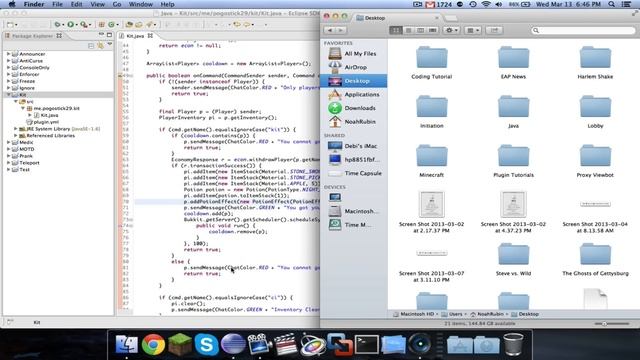The width and height of the screenshot is (640, 360).
Task: Select Kit.java in the Package Explorer
Action: 49,115
